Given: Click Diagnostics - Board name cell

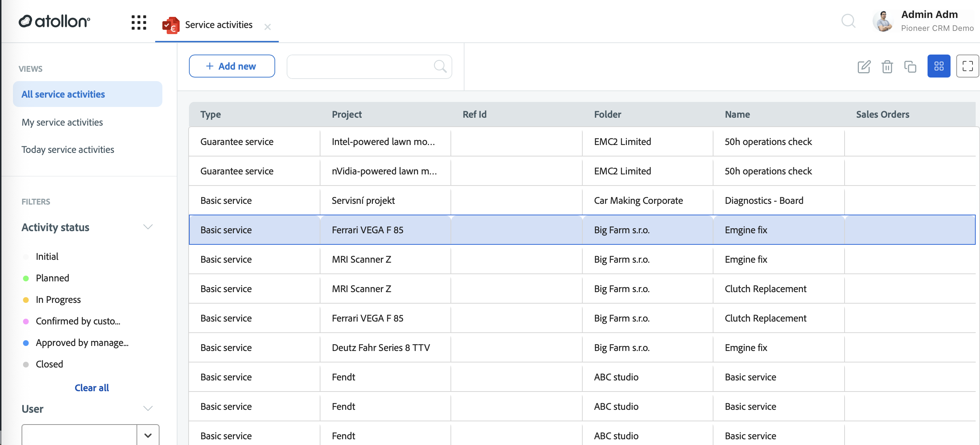Looking at the screenshot, I should (779, 201).
